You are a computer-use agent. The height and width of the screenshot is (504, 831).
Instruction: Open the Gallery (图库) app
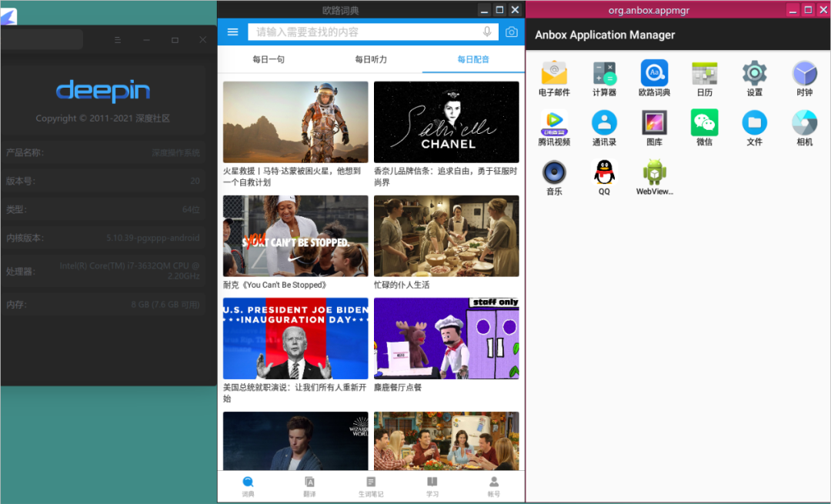[654, 123]
